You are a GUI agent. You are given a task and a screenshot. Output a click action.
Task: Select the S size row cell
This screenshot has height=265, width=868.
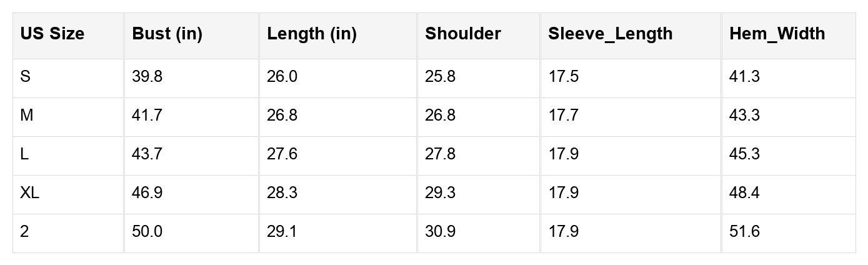26,77
